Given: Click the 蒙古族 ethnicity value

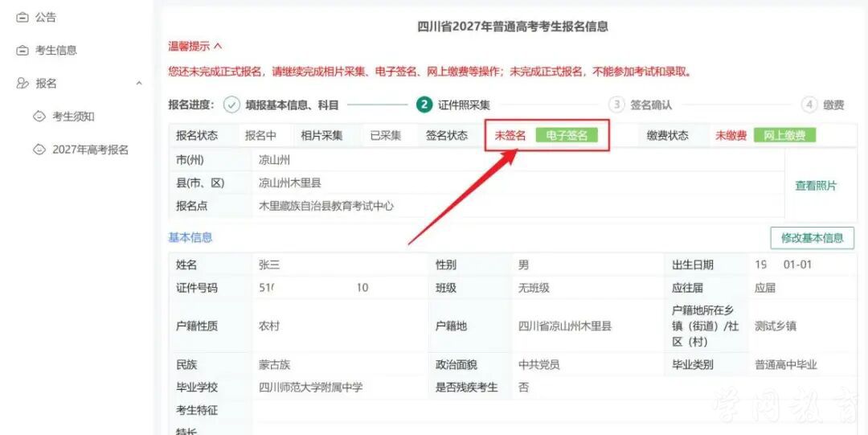Looking at the screenshot, I should point(275,365).
